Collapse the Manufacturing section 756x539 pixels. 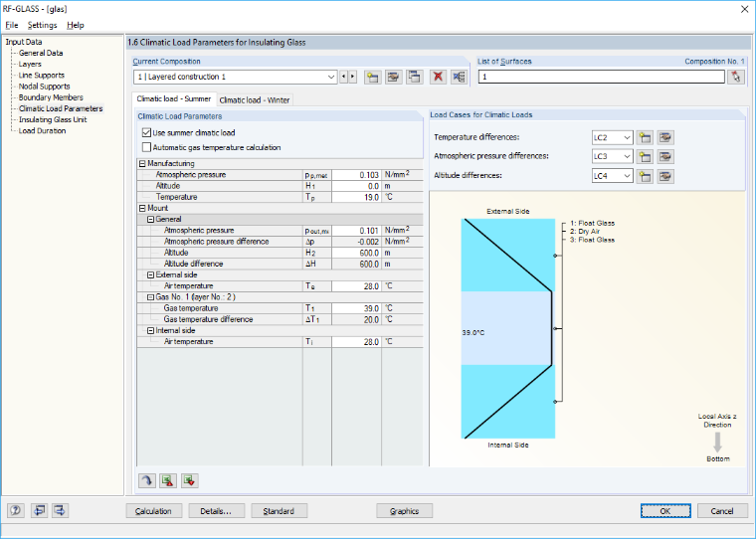[142, 163]
